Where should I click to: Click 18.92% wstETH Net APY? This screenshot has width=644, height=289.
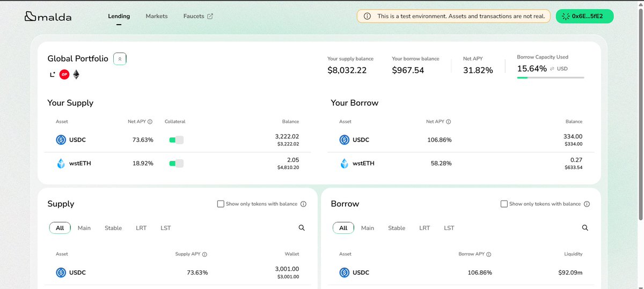click(x=143, y=164)
